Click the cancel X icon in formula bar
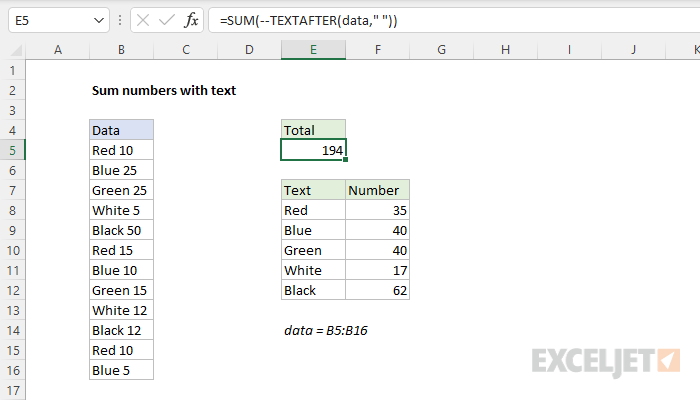700x400 pixels. tap(143, 20)
